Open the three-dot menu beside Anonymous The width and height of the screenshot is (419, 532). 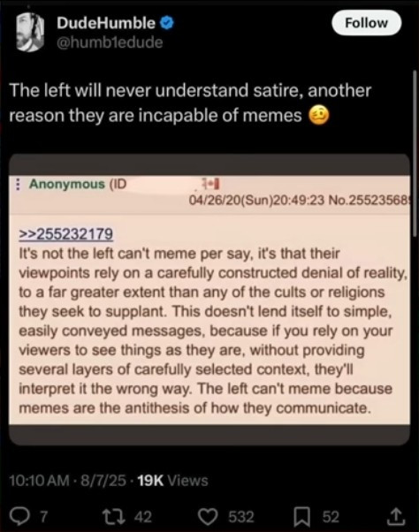[18, 184]
